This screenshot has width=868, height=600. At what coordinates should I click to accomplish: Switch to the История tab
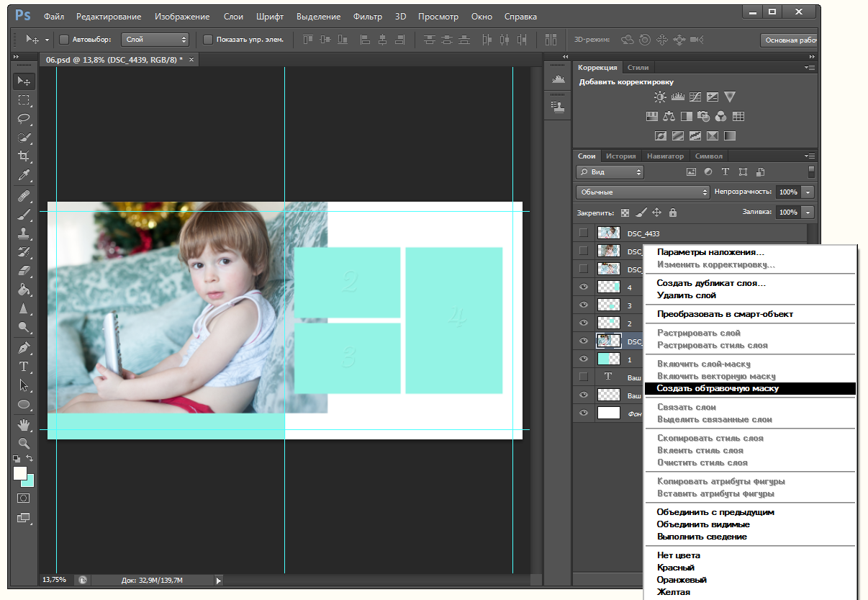tap(620, 156)
